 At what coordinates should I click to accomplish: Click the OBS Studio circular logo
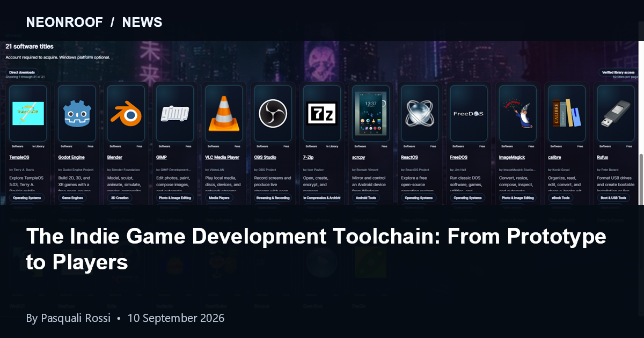[273, 113]
